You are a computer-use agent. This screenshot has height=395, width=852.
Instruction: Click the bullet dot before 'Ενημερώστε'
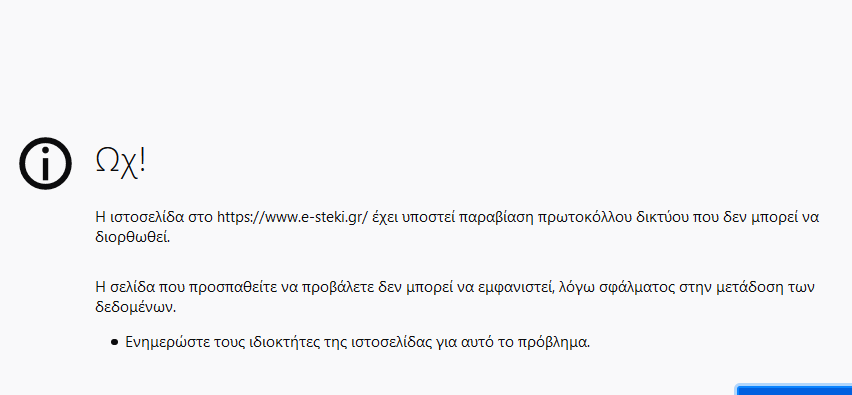114,343
